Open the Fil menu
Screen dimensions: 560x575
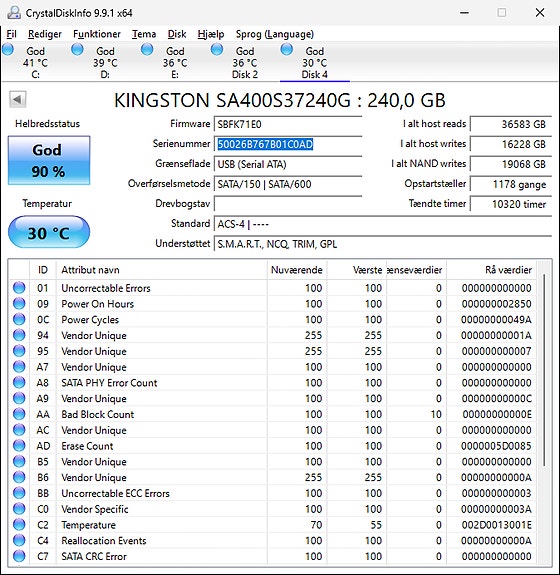click(x=11, y=34)
